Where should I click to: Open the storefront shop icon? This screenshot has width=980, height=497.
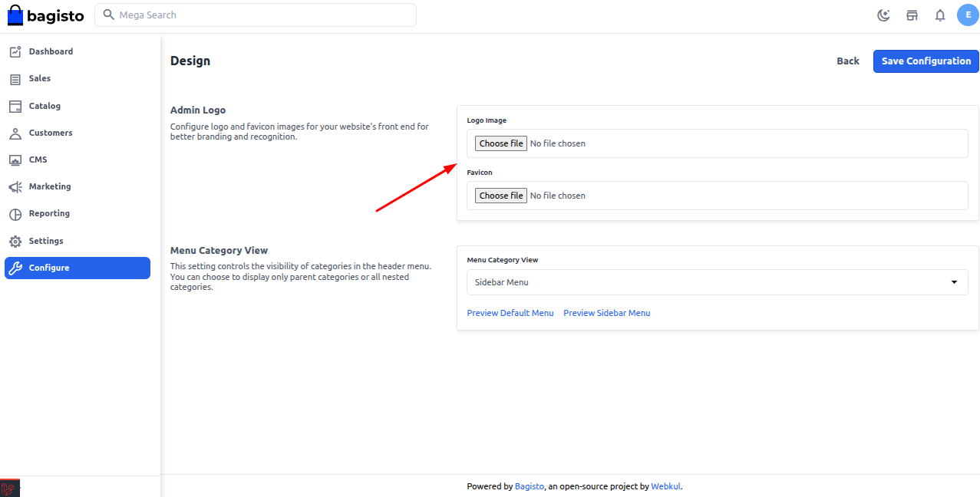[x=912, y=15]
